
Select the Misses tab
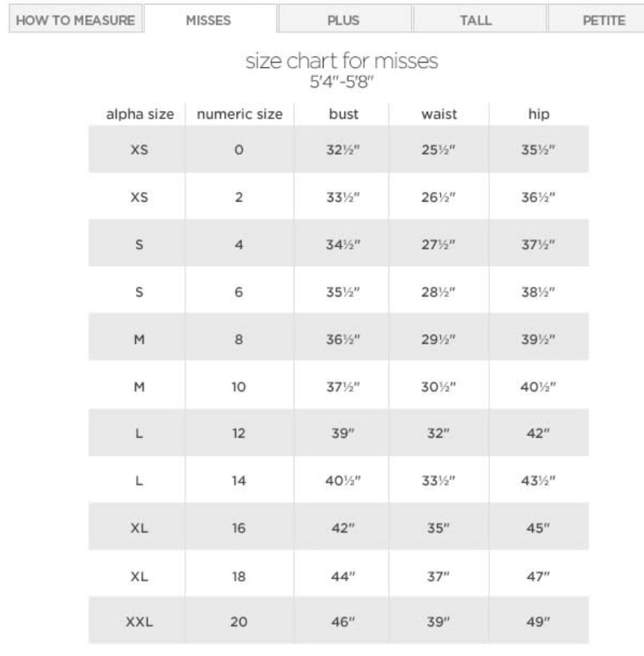click(208, 20)
